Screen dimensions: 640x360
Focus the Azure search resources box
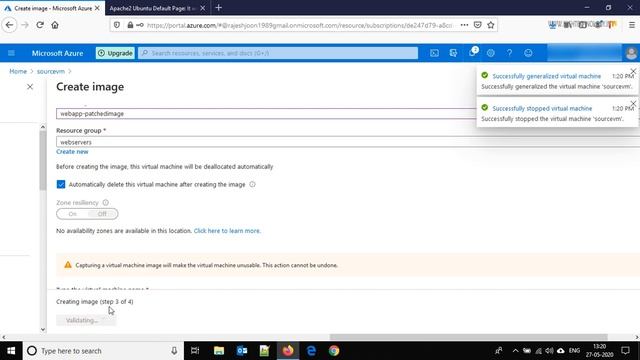click(x=278, y=53)
